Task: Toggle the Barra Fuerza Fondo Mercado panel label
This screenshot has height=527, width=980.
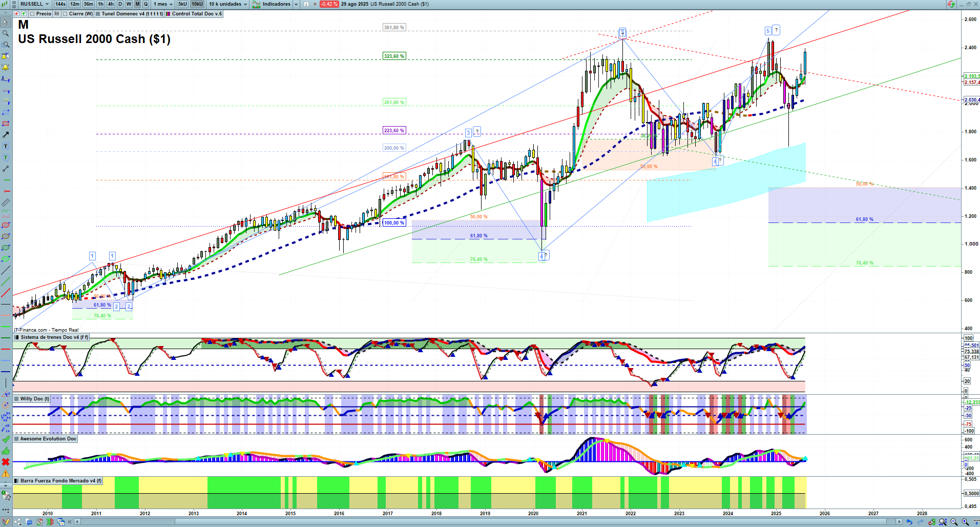Action: tap(58, 481)
